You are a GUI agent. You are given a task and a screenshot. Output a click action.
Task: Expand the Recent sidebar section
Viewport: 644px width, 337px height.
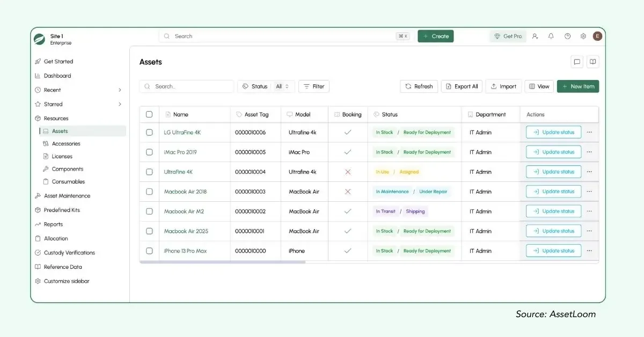[x=120, y=90]
